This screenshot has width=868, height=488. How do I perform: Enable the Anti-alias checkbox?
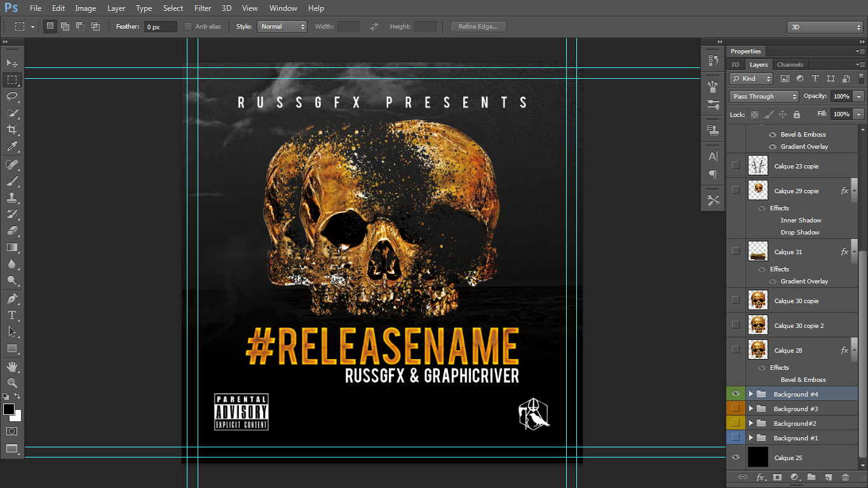tap(188, 27)
